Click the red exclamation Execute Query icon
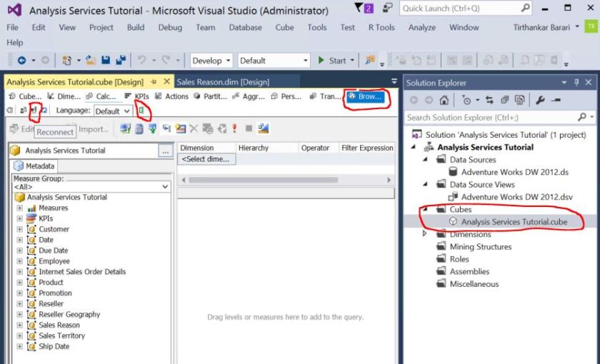 pos(234,128)
